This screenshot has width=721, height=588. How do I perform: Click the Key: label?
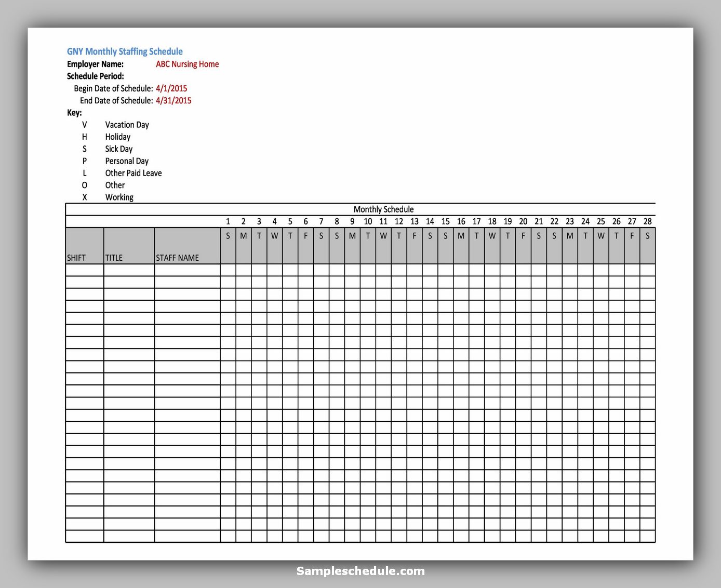click(x=74, y=113)
